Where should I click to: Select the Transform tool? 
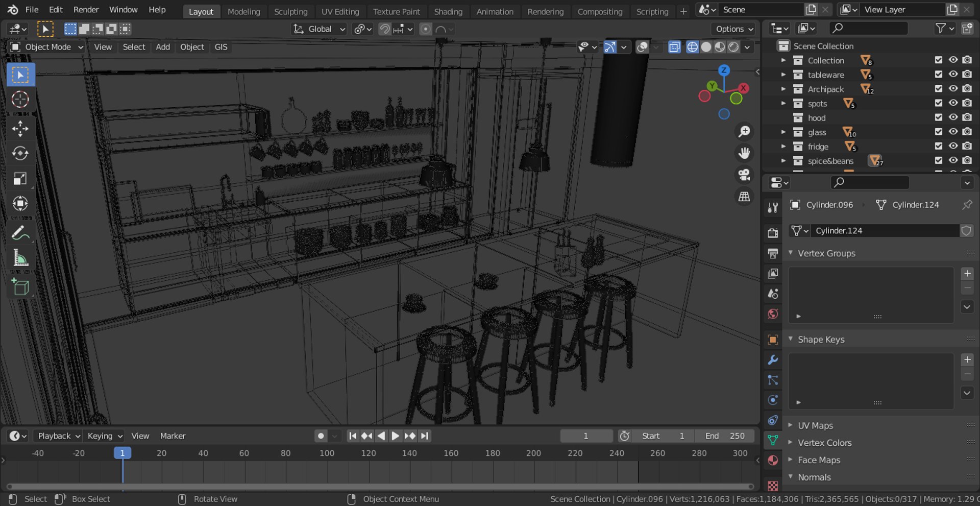(20, 203)
